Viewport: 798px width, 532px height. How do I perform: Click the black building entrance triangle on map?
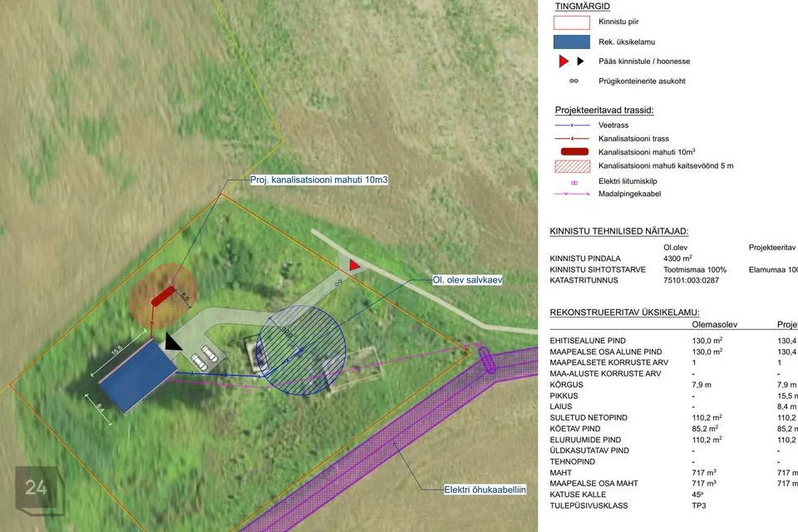[173, 342]
